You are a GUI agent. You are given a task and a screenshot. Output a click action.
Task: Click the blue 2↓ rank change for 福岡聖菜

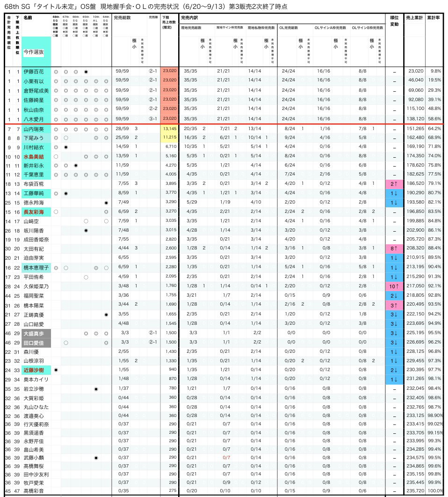(x=394, y=295)
